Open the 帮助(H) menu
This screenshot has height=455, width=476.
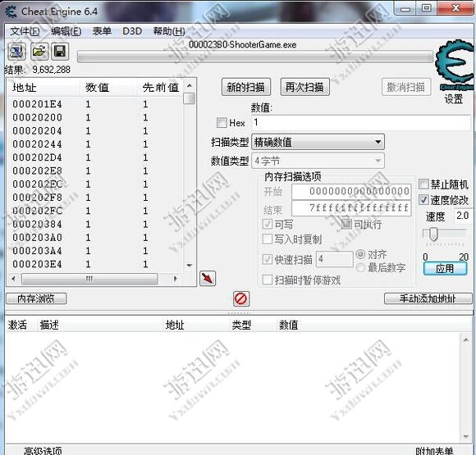tap(169, 31)
